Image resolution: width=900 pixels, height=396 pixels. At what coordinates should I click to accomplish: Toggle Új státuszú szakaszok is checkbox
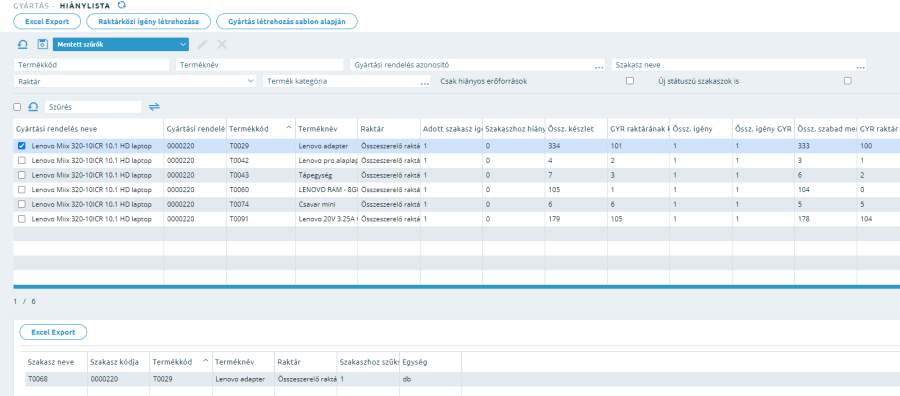pyautogui.click(x=847, y=81)
